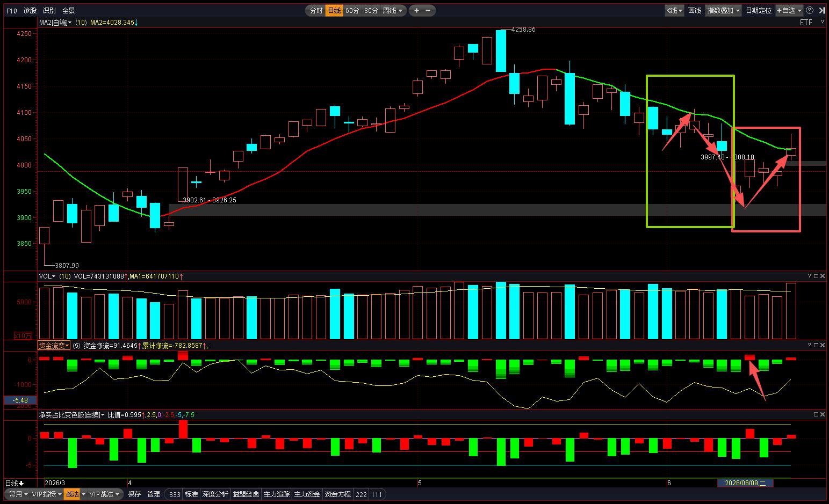829x504 pixels.
Task: Click the -5.48 axis value label
Action: point(20,400)
